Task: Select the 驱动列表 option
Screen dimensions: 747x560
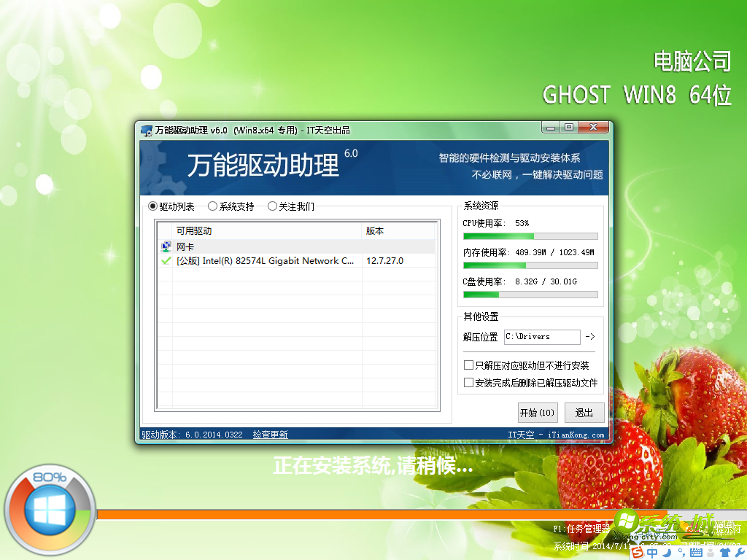Action: coord(152,206)
